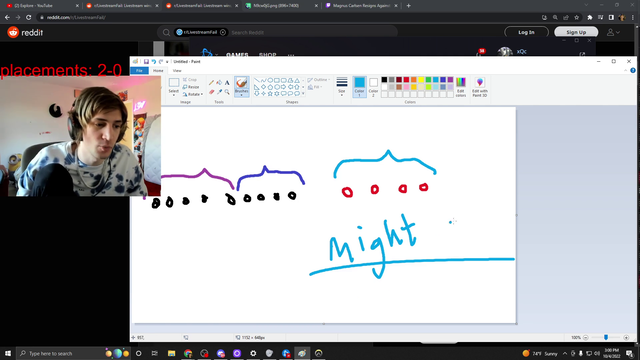640x360 pixels.
Task: Open File Explorer from the taskbar
Action: click(171, 353)
